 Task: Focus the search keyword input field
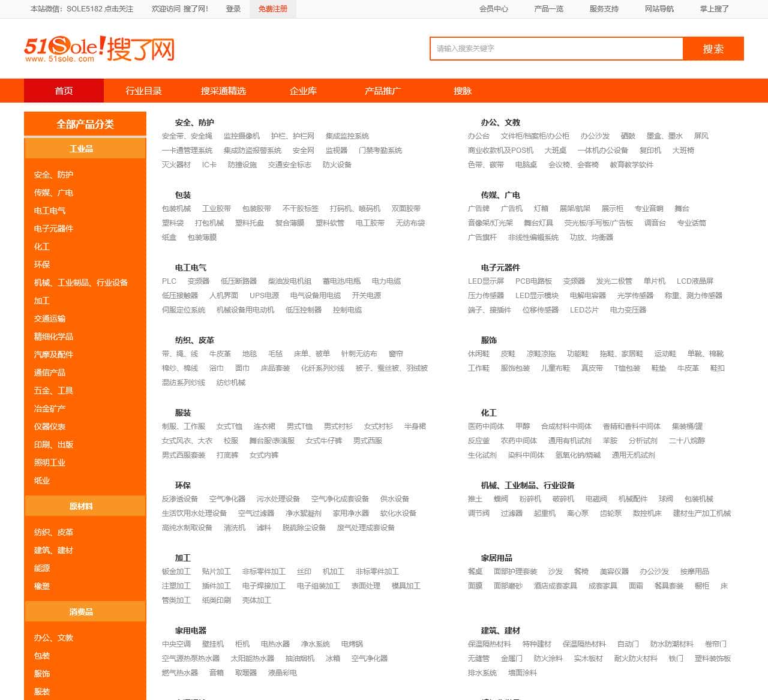point(556,49)
